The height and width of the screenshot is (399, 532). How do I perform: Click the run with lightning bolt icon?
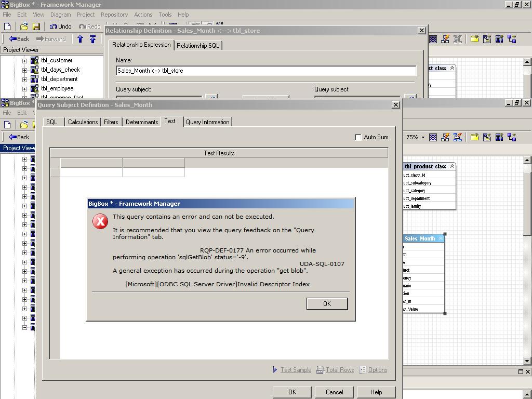[445, 137]
